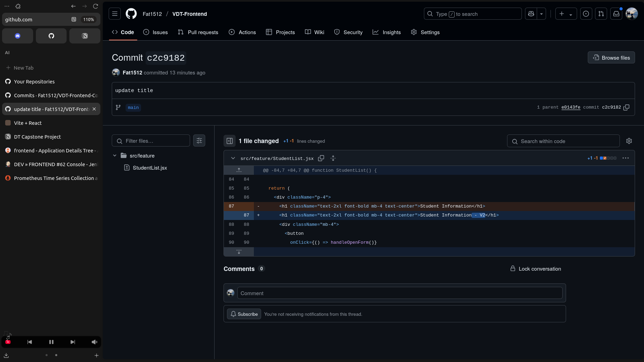Open the Copilot dropdown arrow

point(542,14)
